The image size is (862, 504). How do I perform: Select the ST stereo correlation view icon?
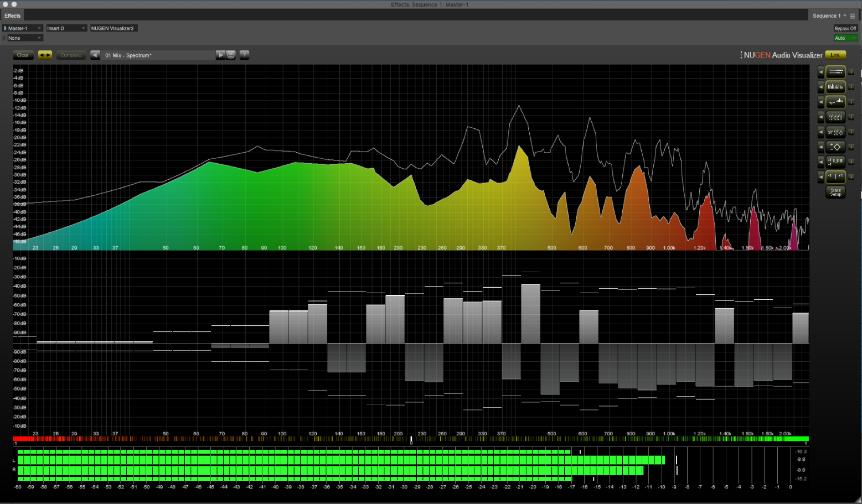pos(836,132)
